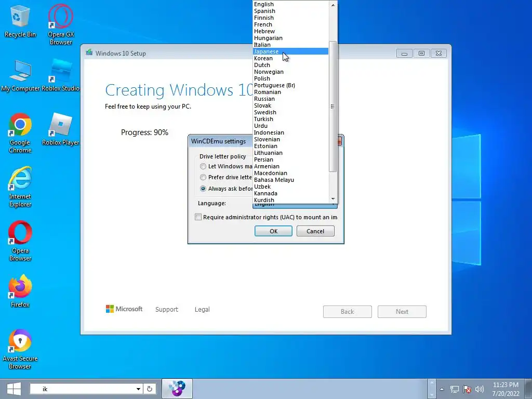Viewport: 532px width, 399px height.
Task: Collapse the Language combo box
Action: tap(295, 205)
